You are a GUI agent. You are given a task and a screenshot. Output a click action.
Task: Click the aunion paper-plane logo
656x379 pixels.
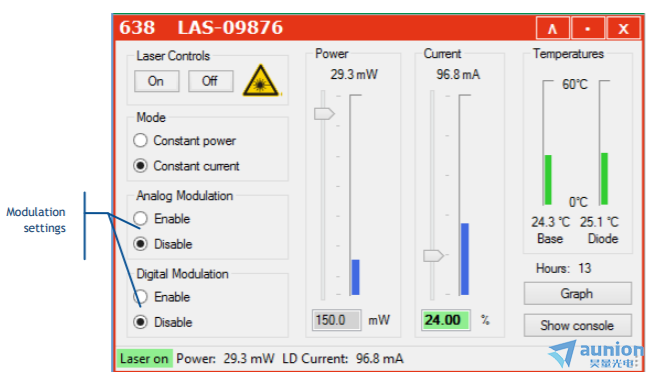click(563, 353)
